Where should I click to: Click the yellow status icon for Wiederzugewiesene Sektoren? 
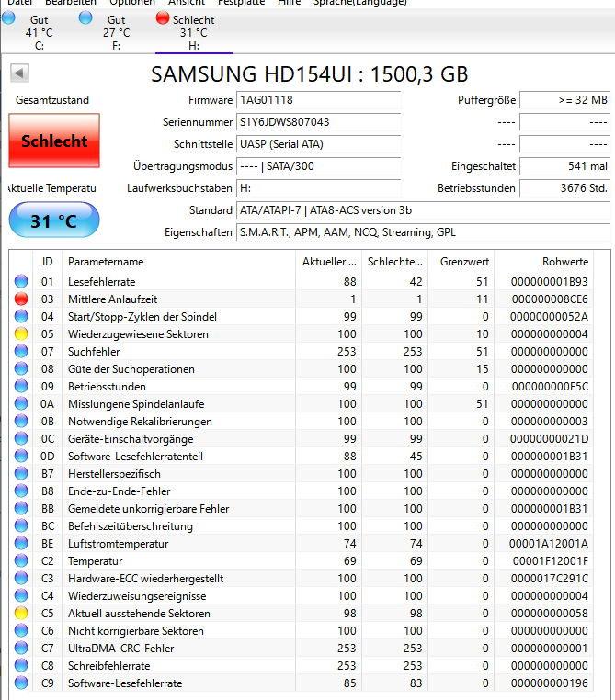(21, 333)
